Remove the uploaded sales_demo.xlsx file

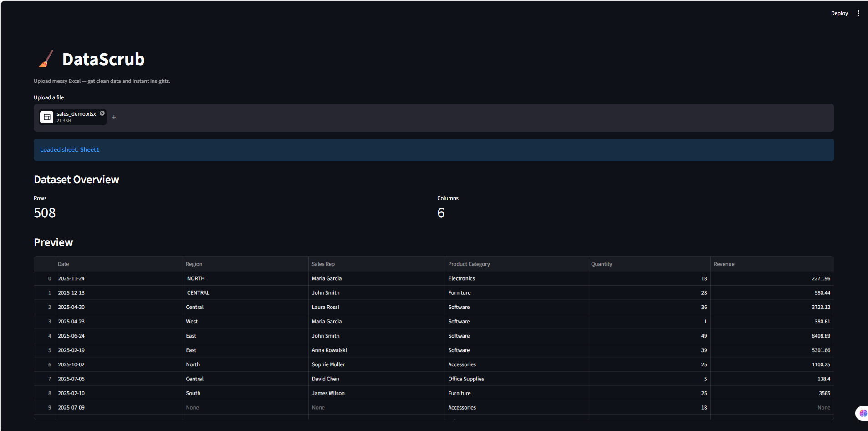click(102, 113)
